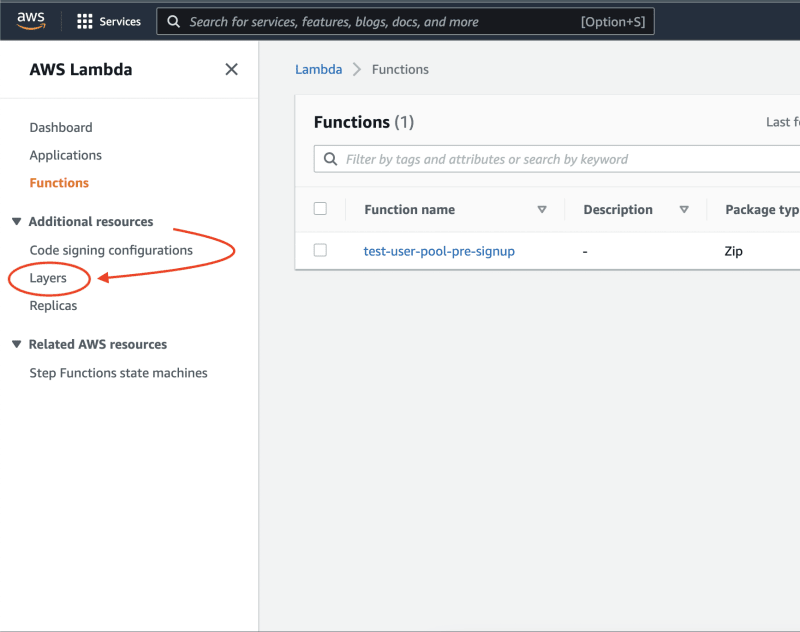Open Step Functions state machines
This screenshot has height=632, width=800.
pos(118,373)
